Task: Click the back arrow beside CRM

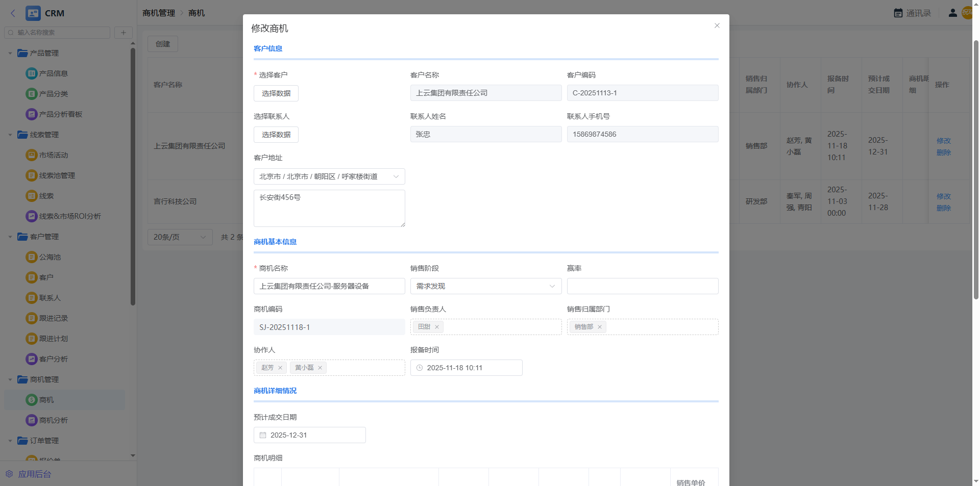Action: click(13, 13)
